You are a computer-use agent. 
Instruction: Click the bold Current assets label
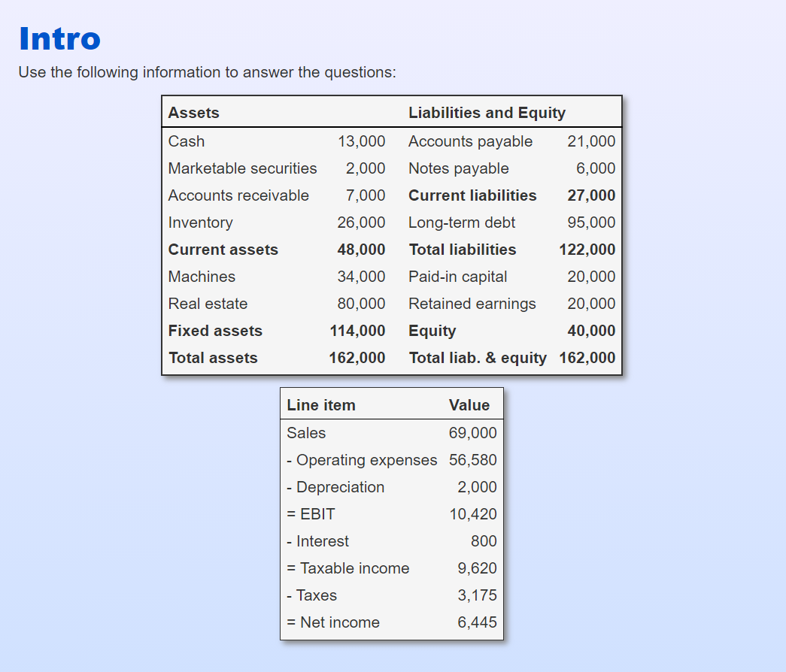[x=223, y=250]
